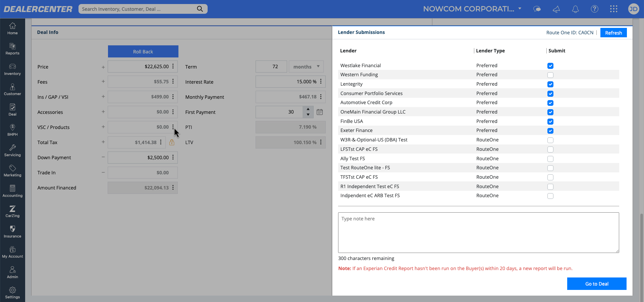Open the announcements megaphone icon
Image resolution: width=644 pixels, height=302 pixels.
click(x=556, y=9)
